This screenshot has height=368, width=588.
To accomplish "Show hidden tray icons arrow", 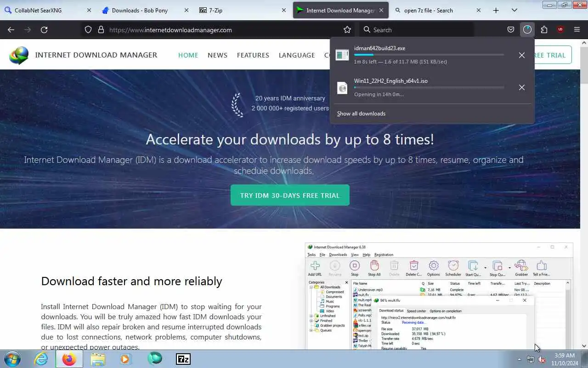I will pos(520,359).
